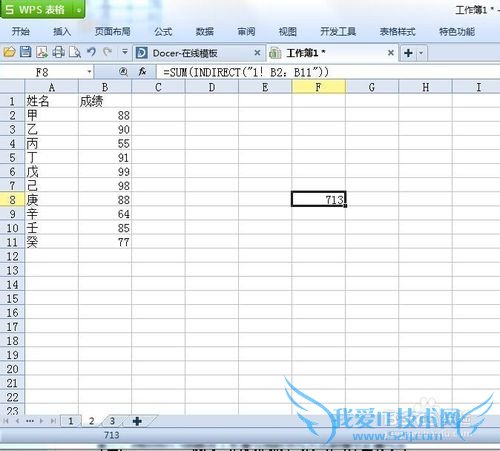Open the 审阅 ribbon tab
The image size is (500, 451).
point(246,32)
